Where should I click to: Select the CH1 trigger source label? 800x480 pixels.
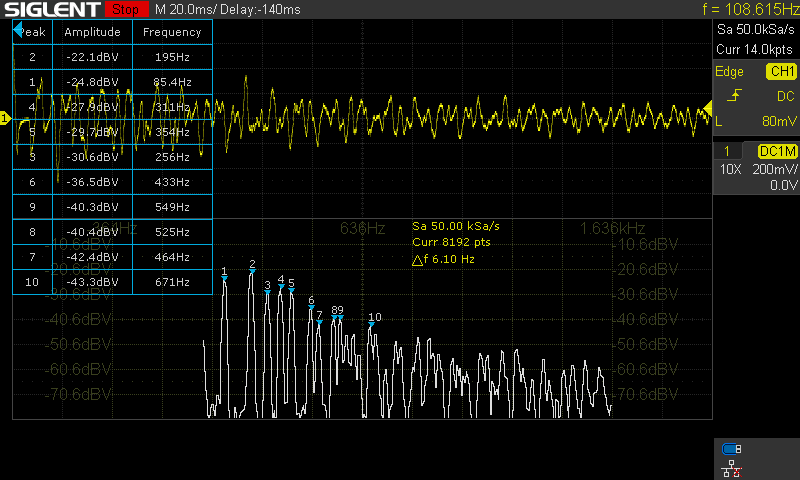[781, 71]
